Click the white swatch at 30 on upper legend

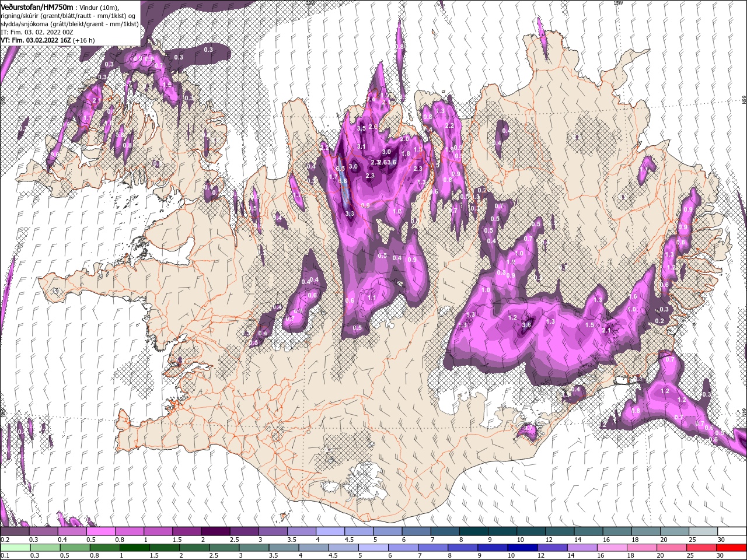point(731,531)
